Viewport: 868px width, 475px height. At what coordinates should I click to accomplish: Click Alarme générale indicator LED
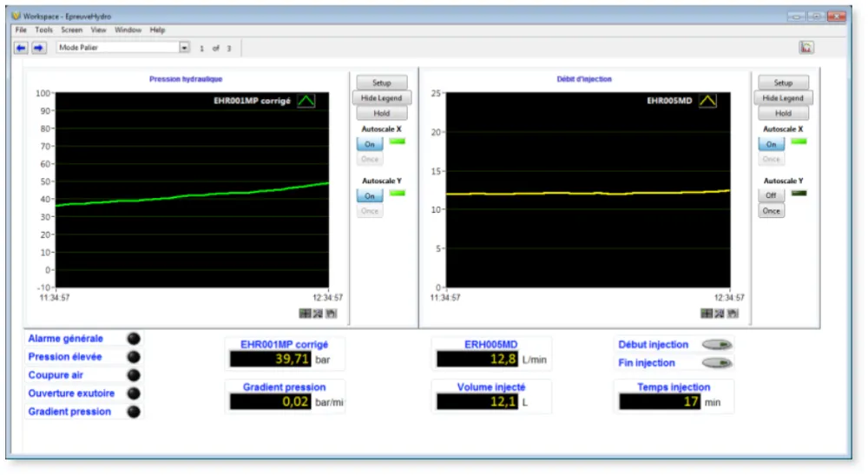[x=134, y=339]
